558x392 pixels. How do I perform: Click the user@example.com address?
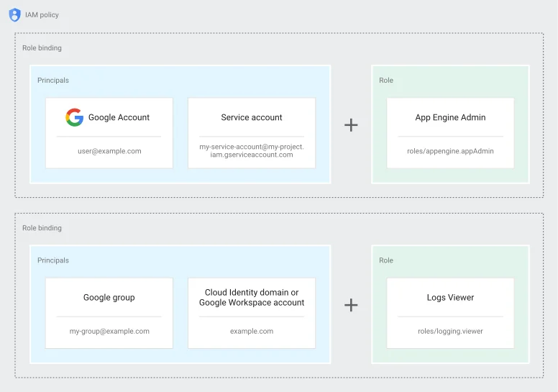click(109, 151)
